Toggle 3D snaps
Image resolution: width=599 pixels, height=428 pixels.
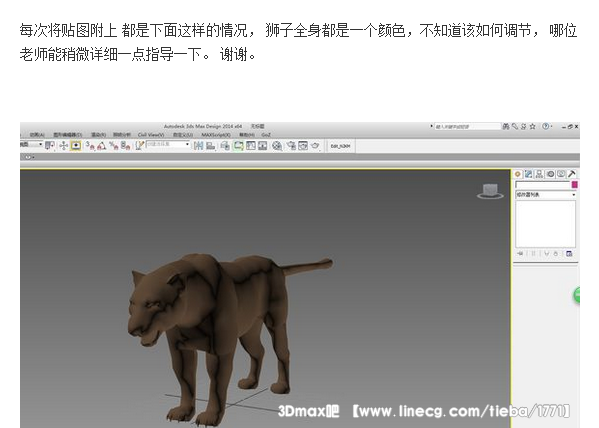click(x=90, y=146)
